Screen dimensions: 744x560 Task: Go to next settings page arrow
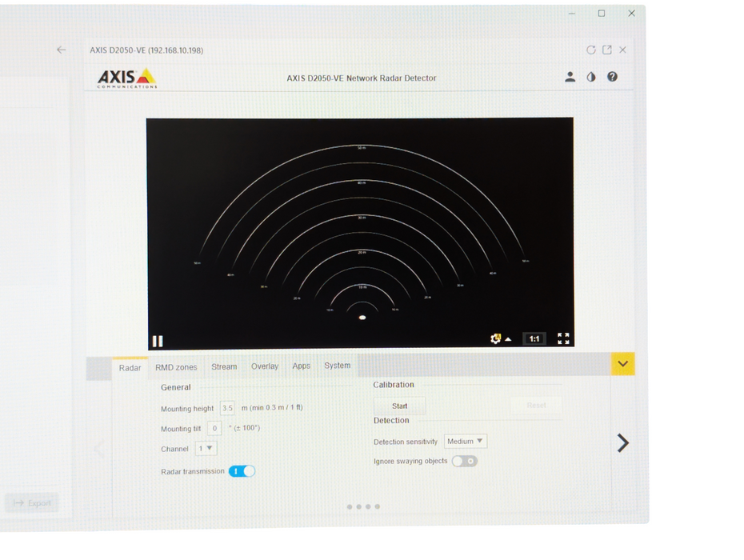[x=622, y=442]
